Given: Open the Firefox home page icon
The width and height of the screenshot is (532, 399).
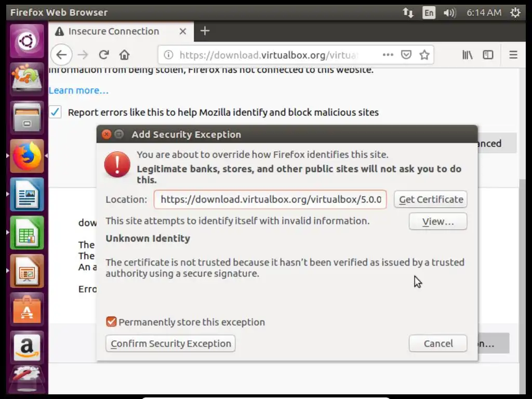Looking at the screenshot, I should (x=125, y=55).
